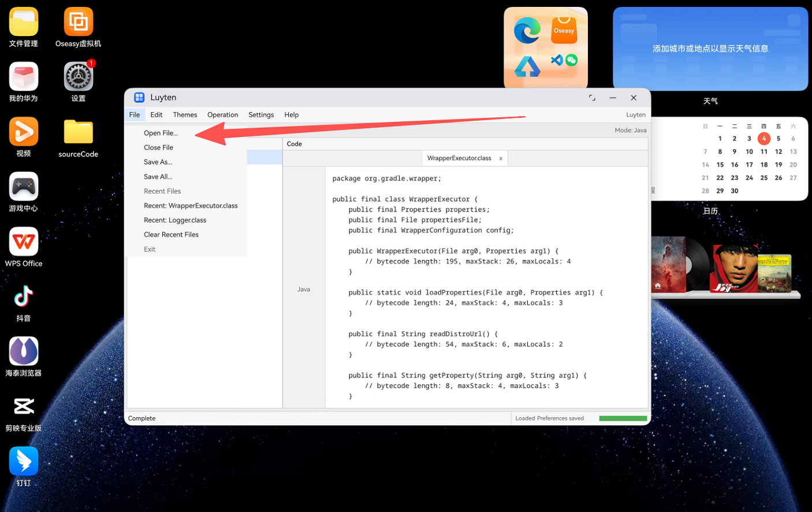The width and height of the screenshot is (812, 512).
Task: Click the "Complete" status text
Action: coord(141,418)
